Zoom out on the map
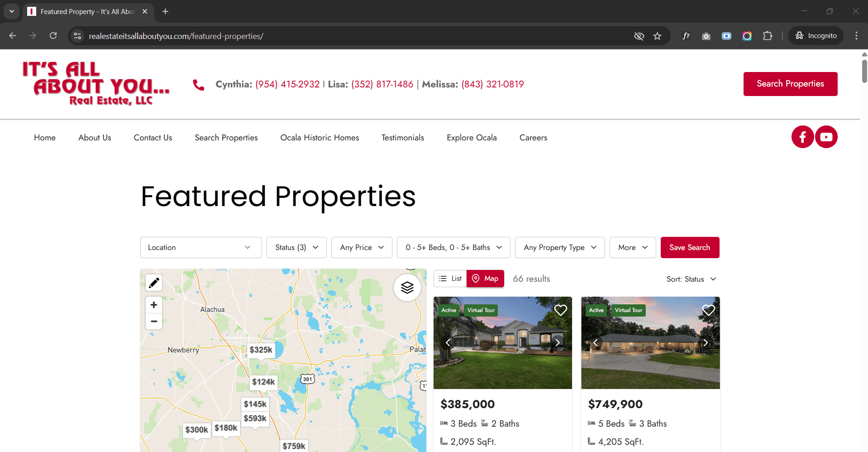 click(x=154, y=322)
